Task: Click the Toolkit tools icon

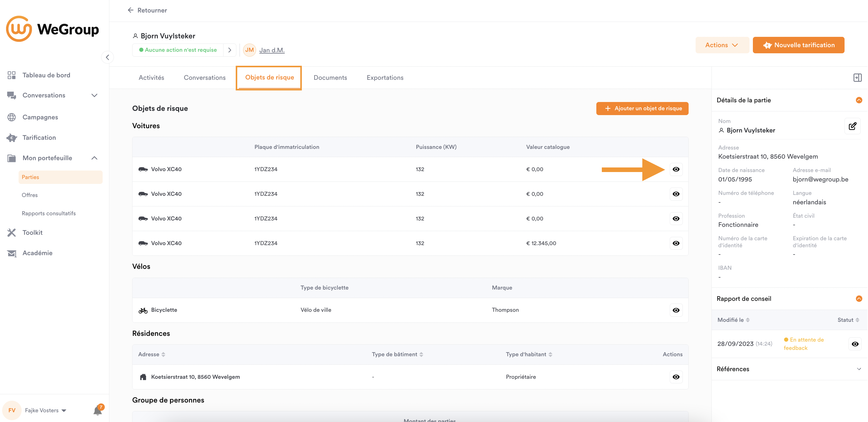Action: 12,233
